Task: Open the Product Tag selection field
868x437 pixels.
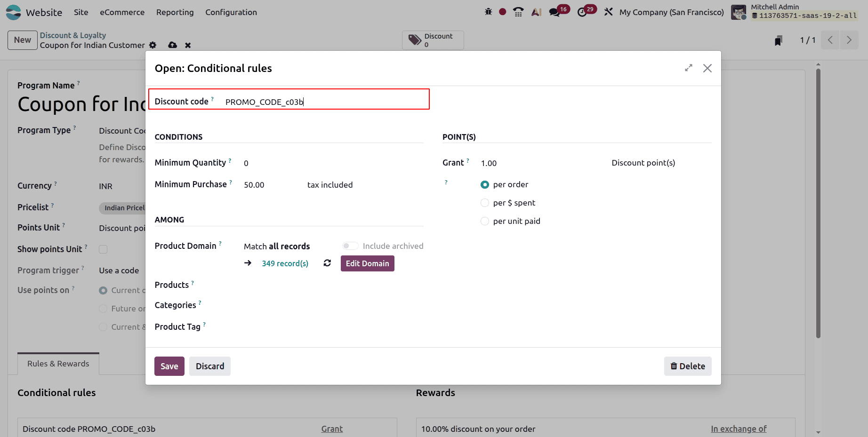Action: pyautogui.click(x=333, y=327)
